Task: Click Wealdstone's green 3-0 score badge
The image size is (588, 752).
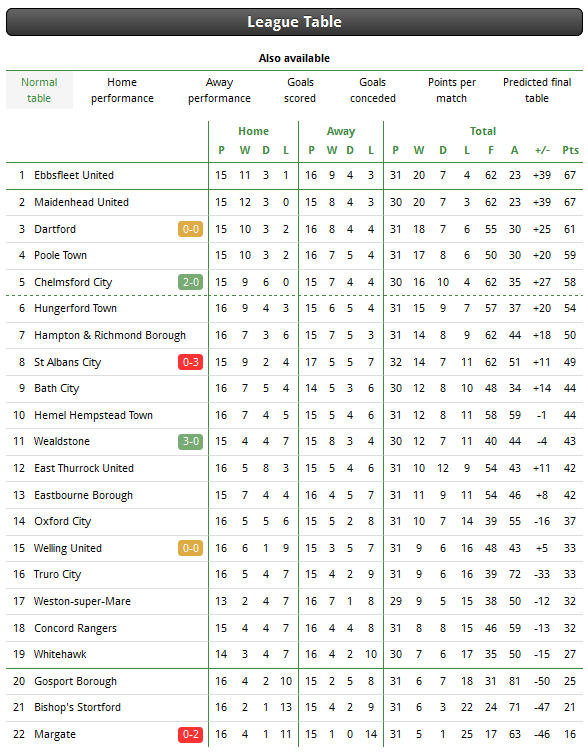Action: click(x=190, y=441)
